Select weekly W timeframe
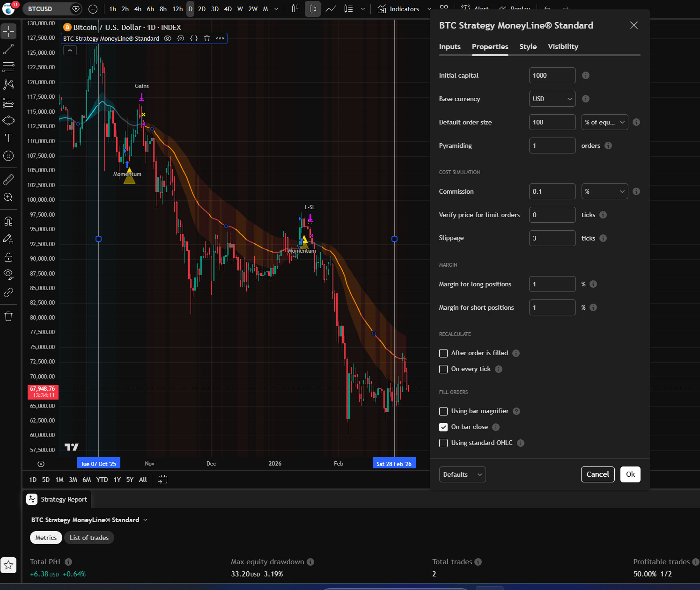The height and width of the screenshot is (590, 700). pos(240,9)
